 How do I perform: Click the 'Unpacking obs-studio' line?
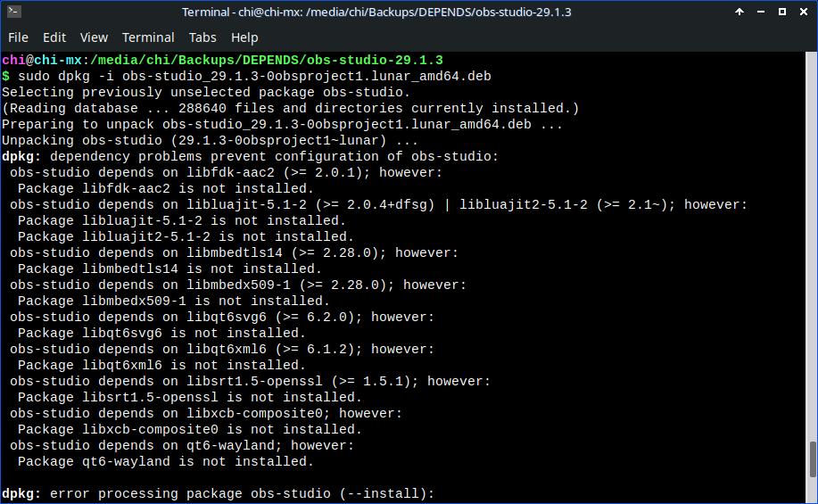(210, 140)
